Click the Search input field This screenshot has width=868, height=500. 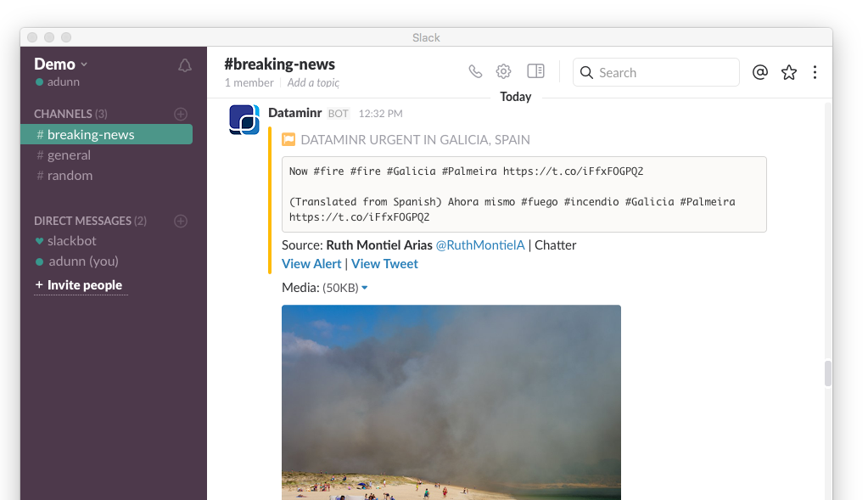pos(664,73)
